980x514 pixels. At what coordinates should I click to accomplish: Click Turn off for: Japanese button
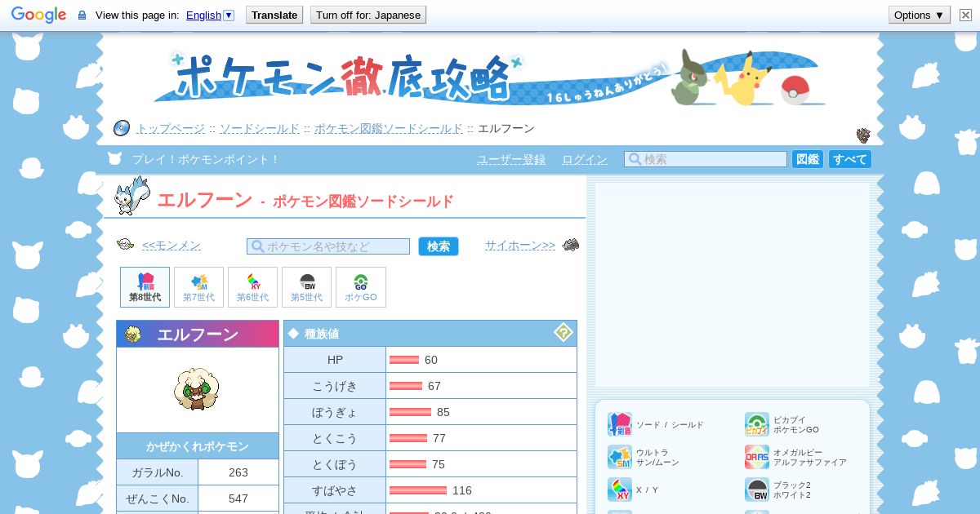coord(368,15)
